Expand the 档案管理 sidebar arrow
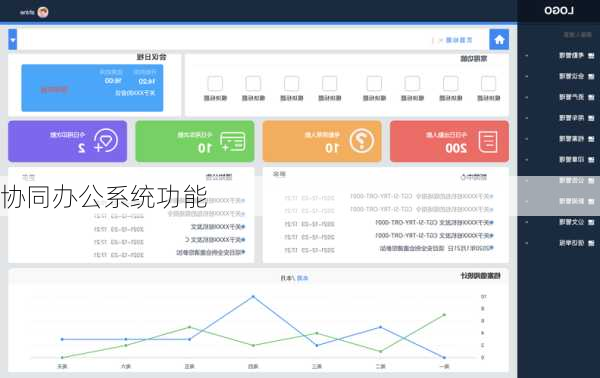The image size is (600, 378). 527,139
